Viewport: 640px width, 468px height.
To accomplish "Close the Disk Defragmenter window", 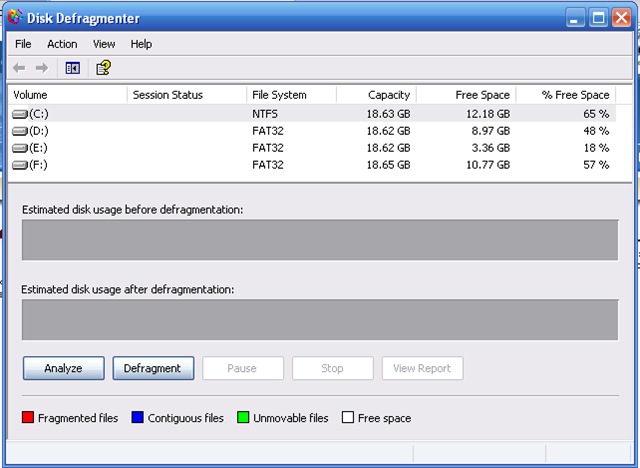I will (x=622, y=18).
